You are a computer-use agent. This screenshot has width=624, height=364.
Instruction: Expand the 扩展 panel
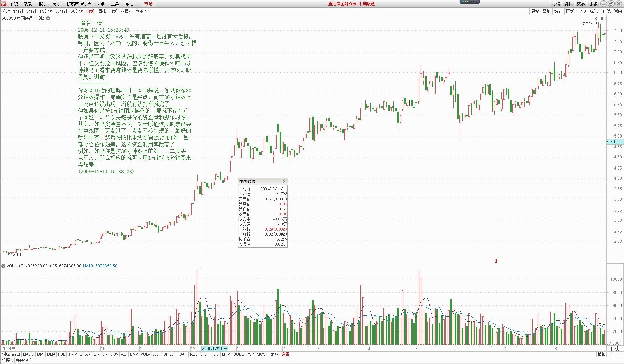(7, 360)
